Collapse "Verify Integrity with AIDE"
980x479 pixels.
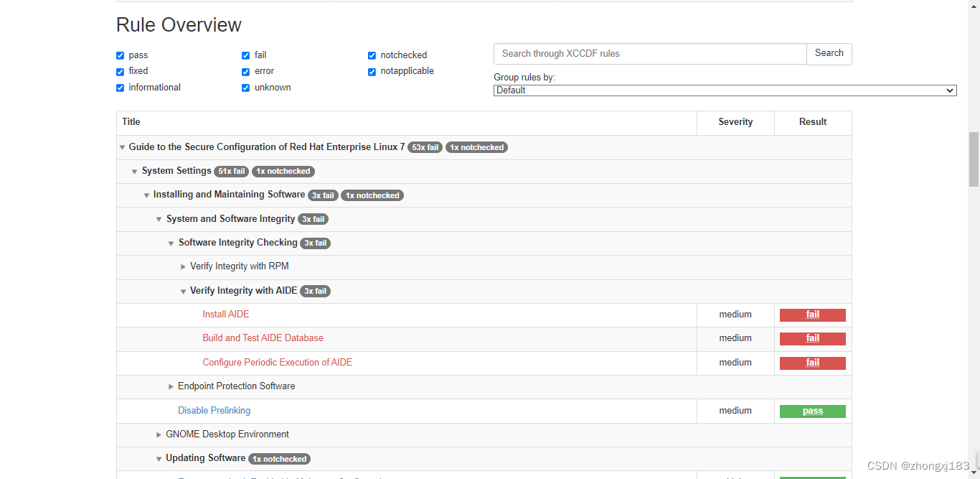(x=184, y=291)
